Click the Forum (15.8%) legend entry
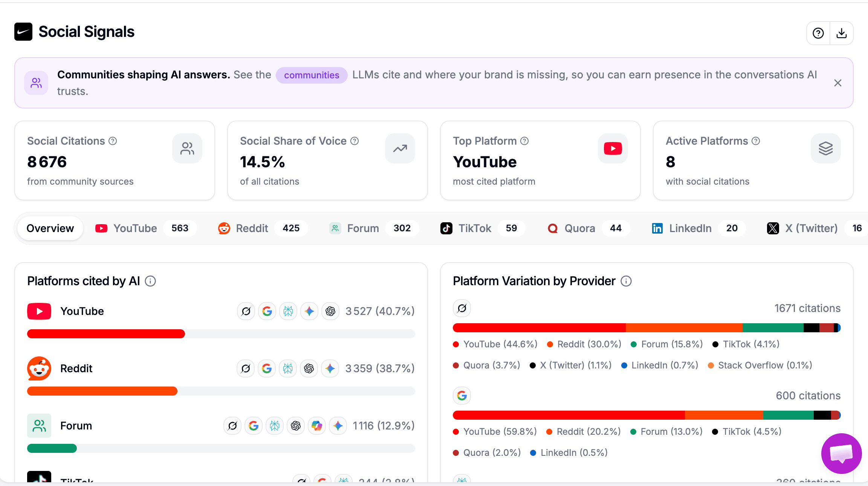The image size is (868, 486). pyautogui.click(x=667, y=344)
